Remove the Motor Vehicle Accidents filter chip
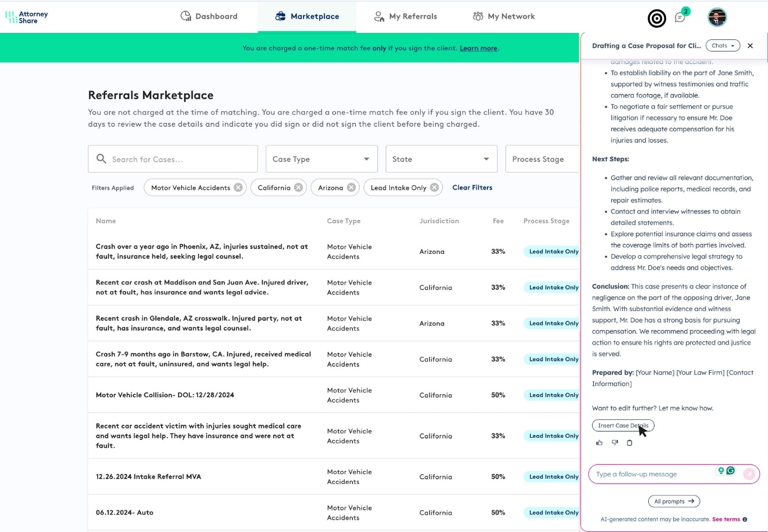 click(238, 187)
